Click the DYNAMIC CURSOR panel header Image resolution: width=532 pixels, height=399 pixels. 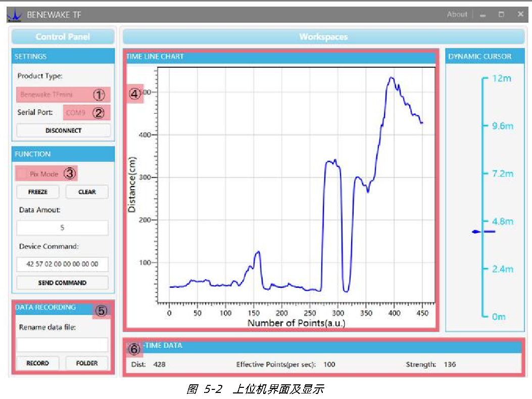click(x=485, y=56)
